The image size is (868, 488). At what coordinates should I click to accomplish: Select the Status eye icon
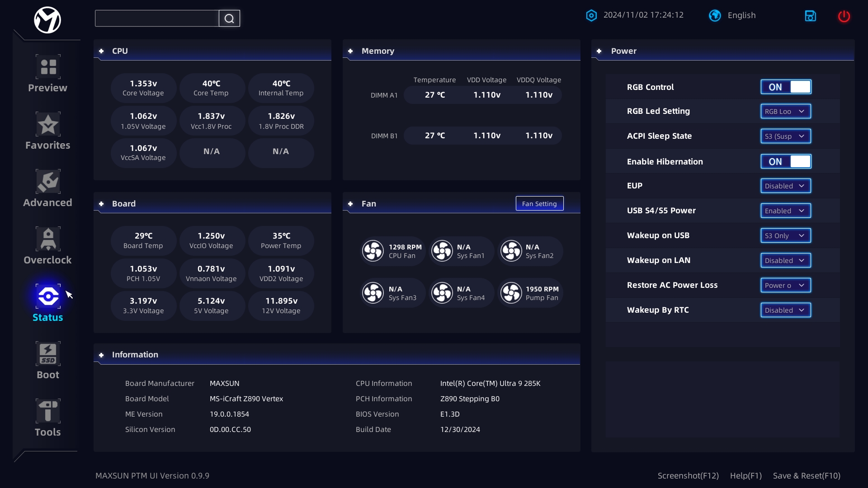pyautogui.click(x=48, y=296)
